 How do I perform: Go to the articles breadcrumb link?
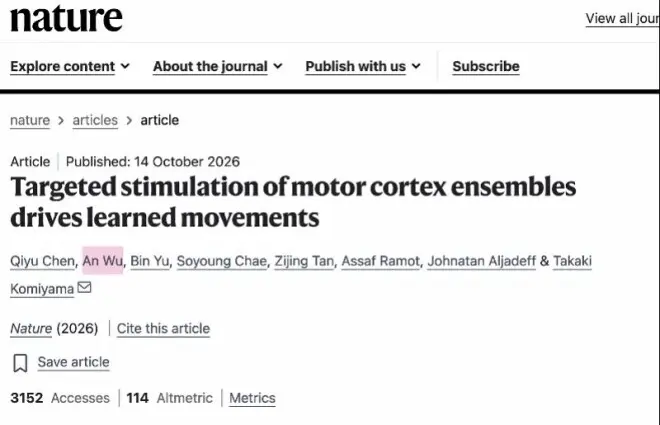[95, 120]
